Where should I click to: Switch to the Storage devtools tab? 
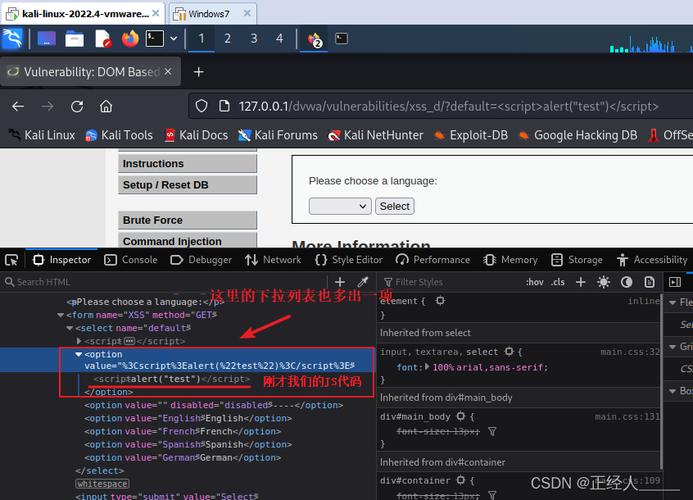click(577, 260)
